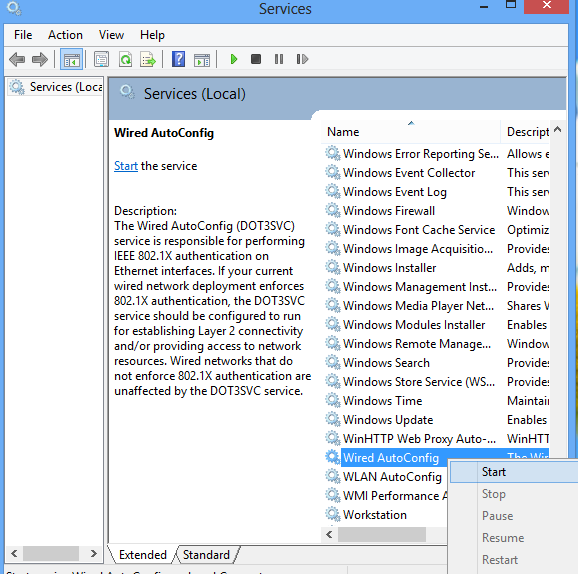This screenshot has width=578, height=574.
Task: Open the Help menu
Action: point(152,35)
